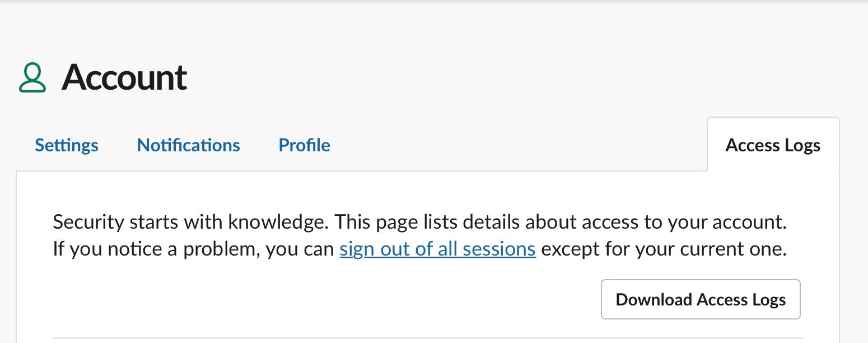
Task: Click the 'sign out of all sessions' link
Action: pos(437,248)
